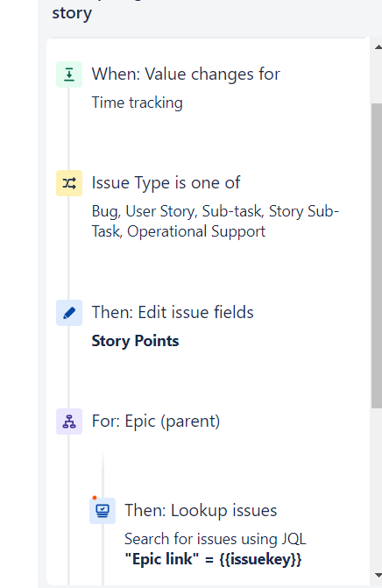Click the Lookup issues action icon
Image resolution: width=382 pixels, height=588 pixels.
[x=103, y=511]
